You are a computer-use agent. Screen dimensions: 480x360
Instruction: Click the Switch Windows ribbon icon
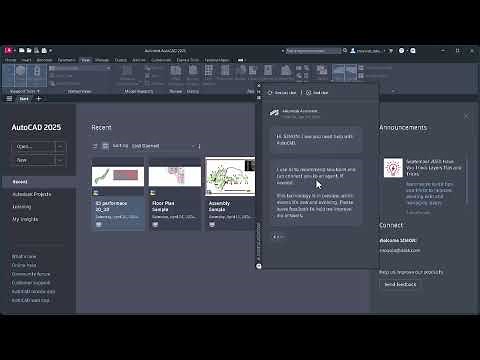322,73
